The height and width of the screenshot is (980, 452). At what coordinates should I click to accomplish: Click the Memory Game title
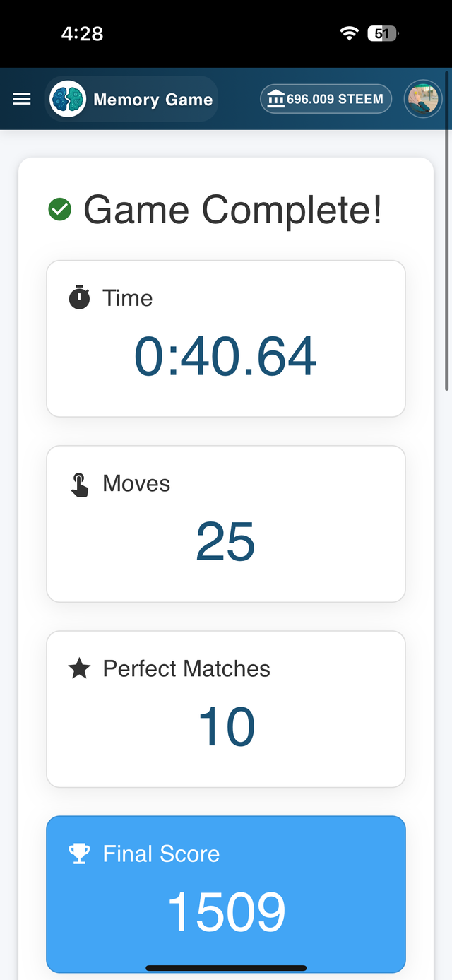pos(153,100)
